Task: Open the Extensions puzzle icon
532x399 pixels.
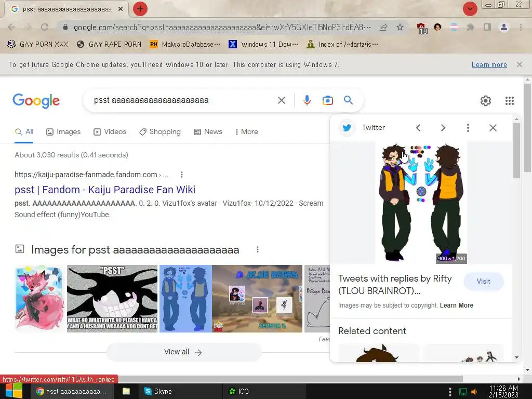Action: point(470,27)
